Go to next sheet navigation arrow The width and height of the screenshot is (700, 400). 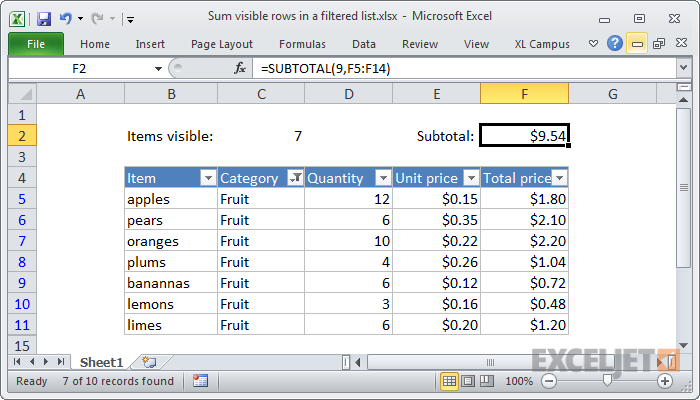46,362
